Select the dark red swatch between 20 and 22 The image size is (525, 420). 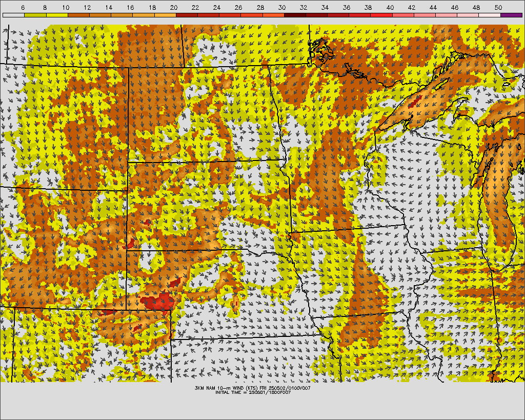point(187,15)
